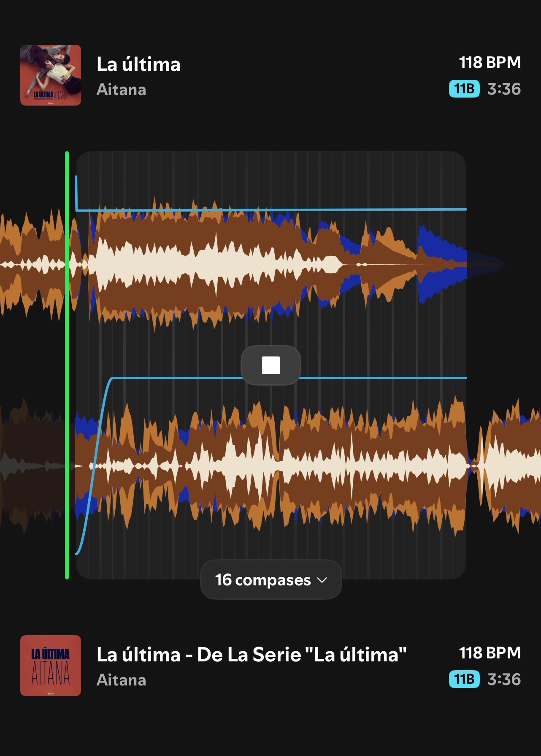Tap artist name Aitana under bottom track

pyautogui.click(x=122, y=680)
